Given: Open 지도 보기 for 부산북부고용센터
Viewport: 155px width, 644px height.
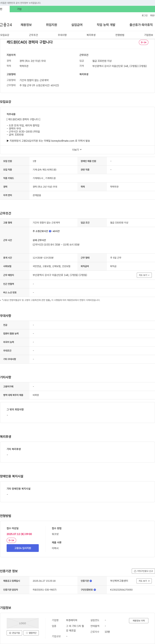Looking at the screenshot, I should tap(144, 581).
